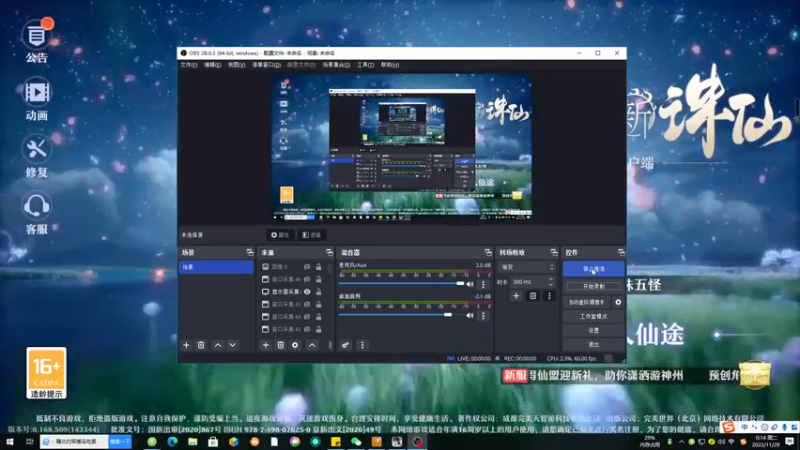Screen dimensions: 800x450
Task: Hide the 显示器采集 source
Action: click(307, 292)
